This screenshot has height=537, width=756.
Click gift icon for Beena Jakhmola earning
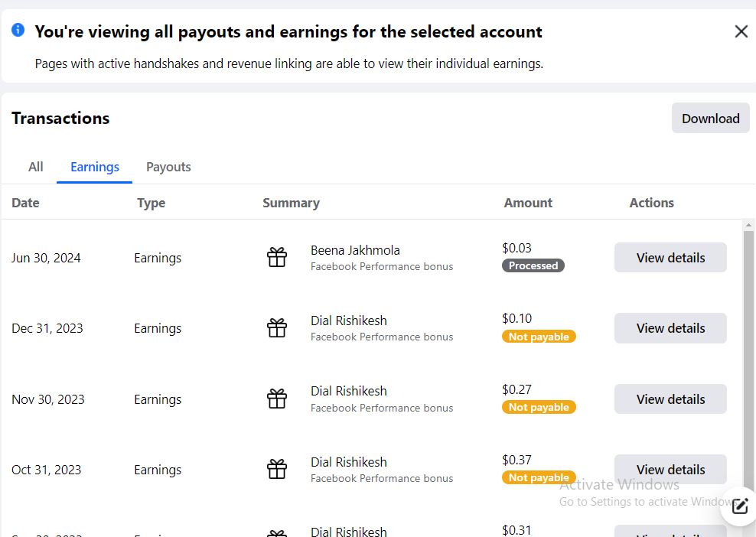pos(277,258)
